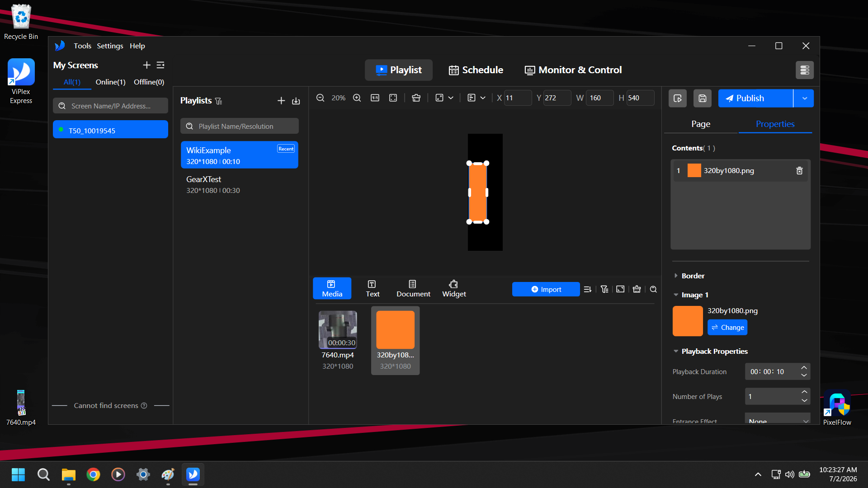Switch to the Page tab
The width and height of the screenshot is (868, 488).
[x=701, y=124]
